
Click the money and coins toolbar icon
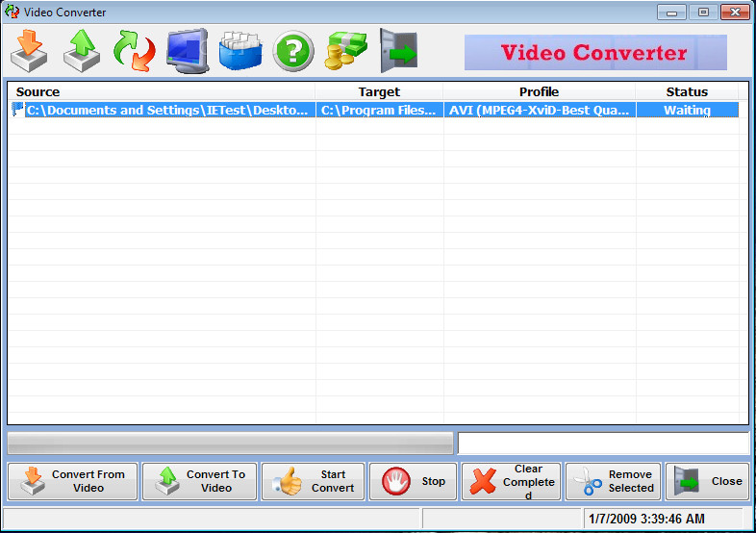coord(345,51)
